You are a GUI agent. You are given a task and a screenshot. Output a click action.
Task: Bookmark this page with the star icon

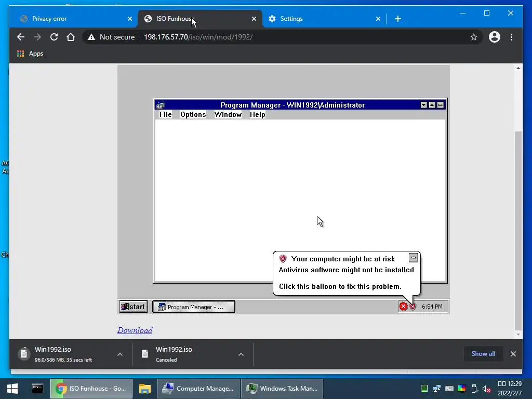[474, 37]
